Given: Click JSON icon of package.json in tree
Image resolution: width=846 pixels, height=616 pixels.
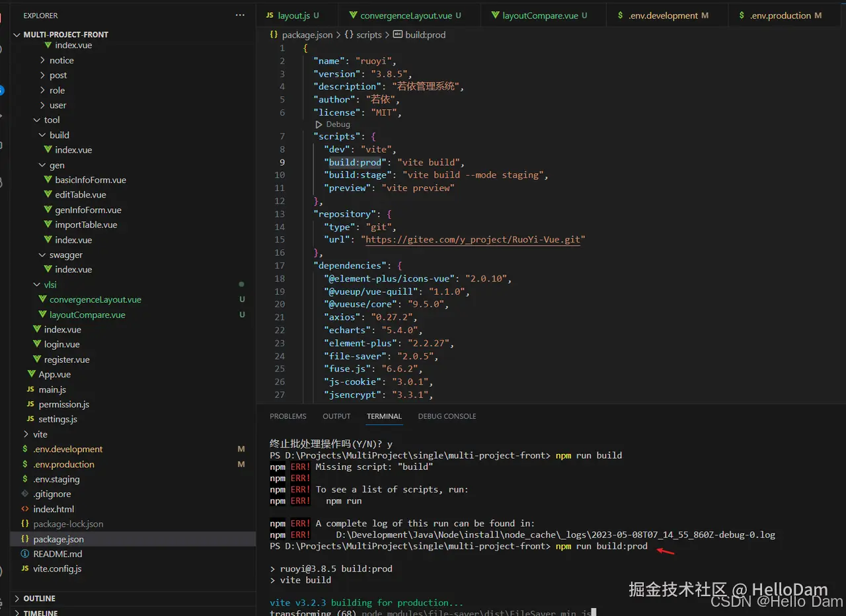Looking at the screenshot, I should click(x=25, y=539).
